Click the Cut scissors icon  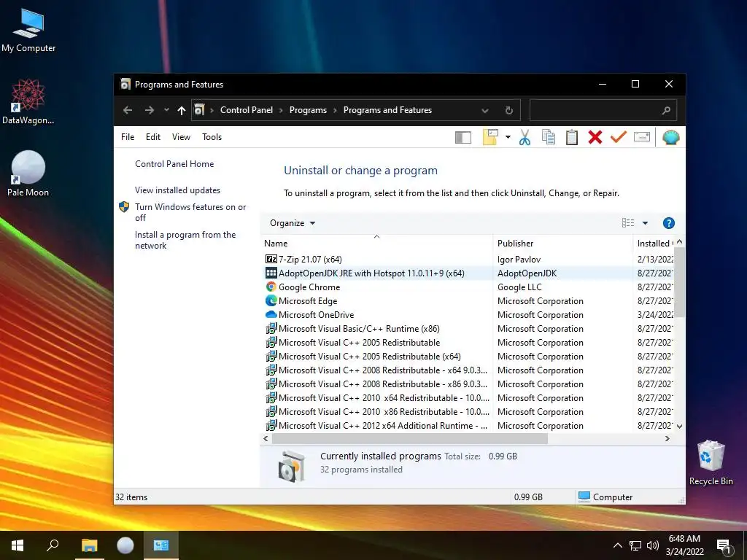tap(525, 138)
